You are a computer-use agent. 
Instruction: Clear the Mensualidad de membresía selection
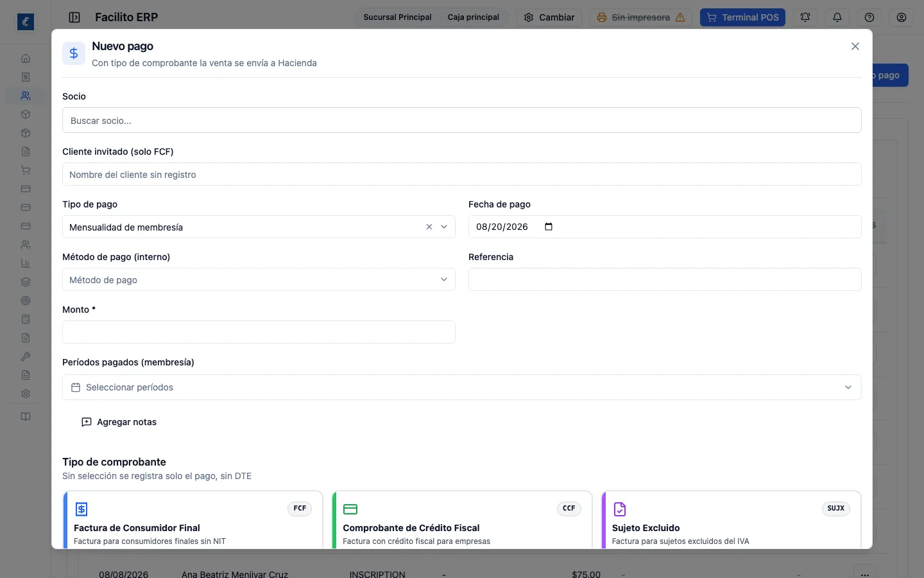[429, 227]
